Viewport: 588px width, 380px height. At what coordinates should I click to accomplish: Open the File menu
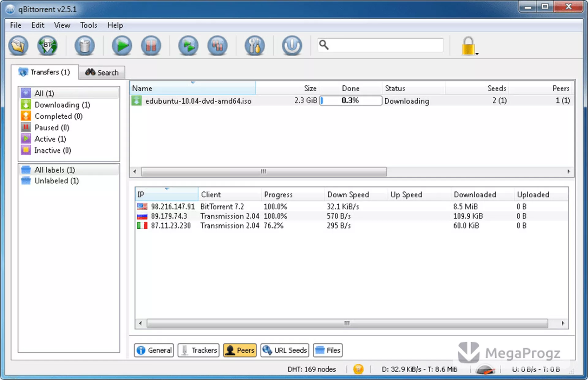pyautogui.click(x=16, y=25)
